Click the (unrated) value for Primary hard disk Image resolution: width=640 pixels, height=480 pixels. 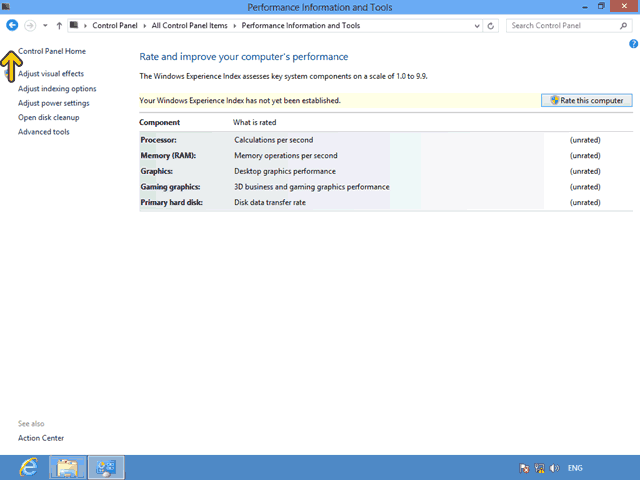click(585, 202)
